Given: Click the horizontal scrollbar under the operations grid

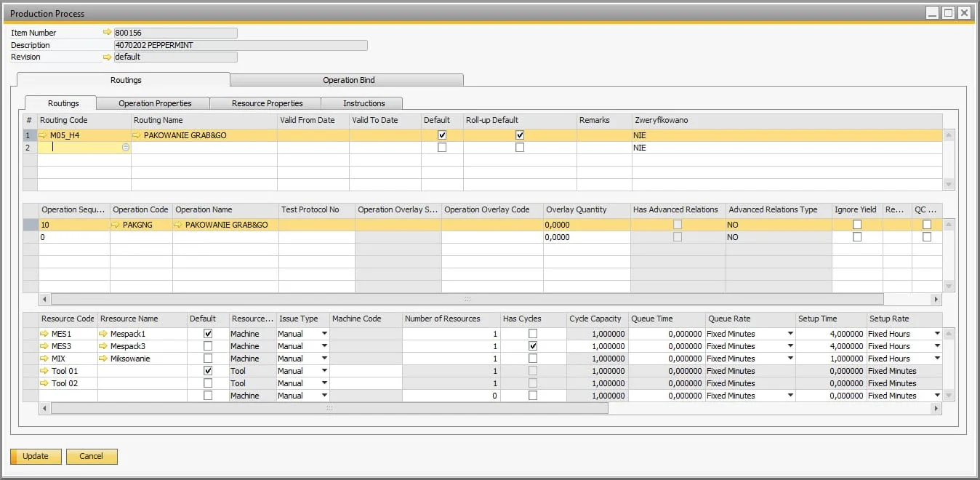Looking at the screenshot, I should tap(467, 299).
